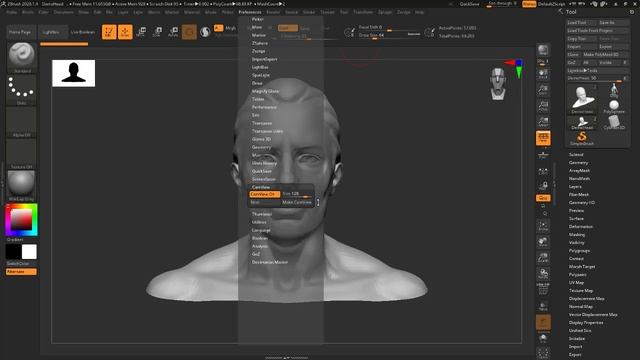
Task: Select the PolySphere tool icon
Action: [614, 106]
